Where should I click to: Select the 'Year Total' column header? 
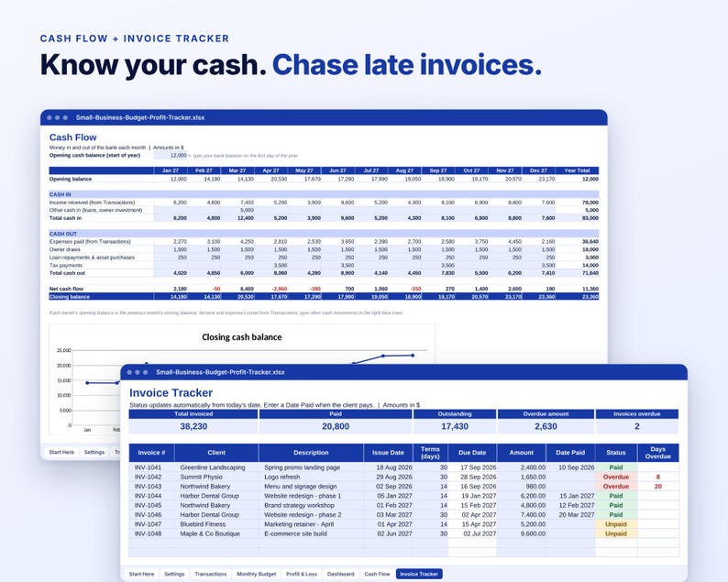[x=577, y=170]
